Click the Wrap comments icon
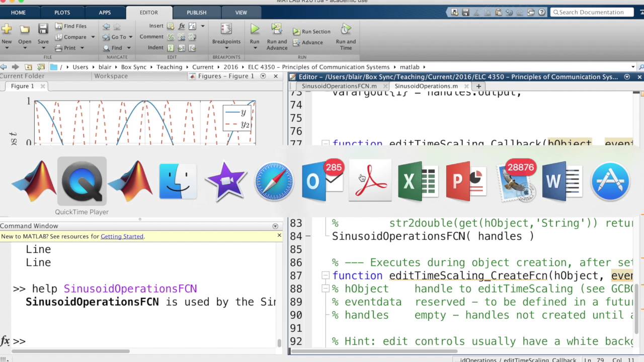644x362 pixels. tap(192, 37)
